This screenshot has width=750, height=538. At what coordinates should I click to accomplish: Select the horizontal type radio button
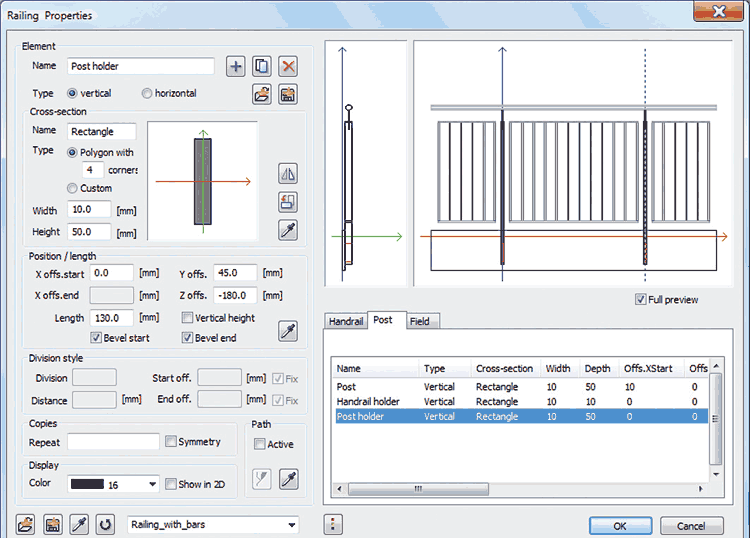point(147,94)
